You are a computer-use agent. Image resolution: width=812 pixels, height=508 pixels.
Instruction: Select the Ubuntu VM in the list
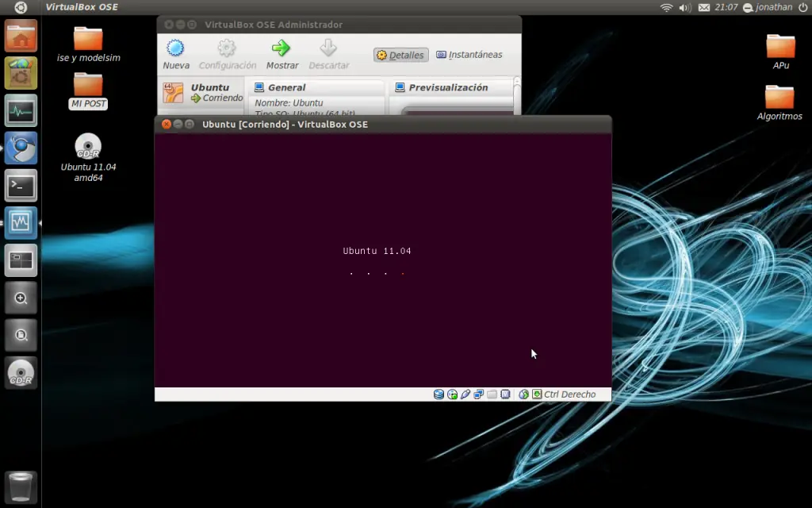202,93
